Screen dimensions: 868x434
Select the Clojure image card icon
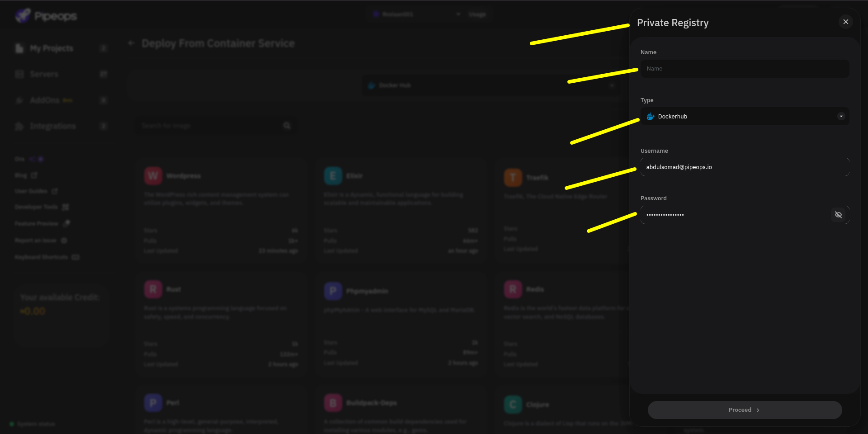click(x=513, y=405)
